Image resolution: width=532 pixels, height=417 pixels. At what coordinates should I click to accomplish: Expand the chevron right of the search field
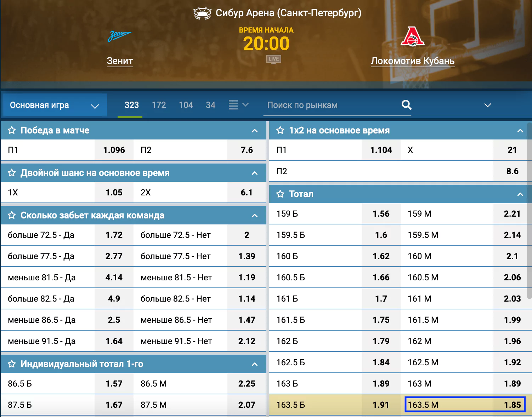(x=488, y=105)
